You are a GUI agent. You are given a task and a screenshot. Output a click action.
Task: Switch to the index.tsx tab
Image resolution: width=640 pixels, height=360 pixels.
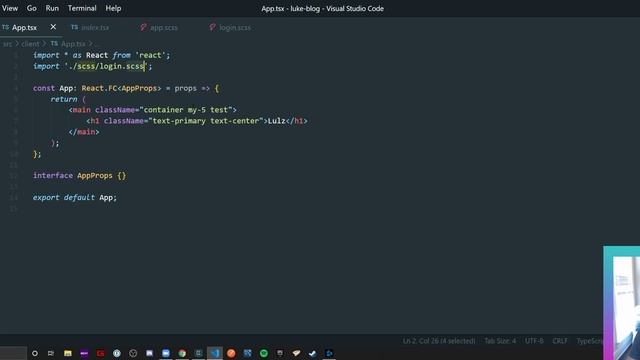click(x=95, y=28)
